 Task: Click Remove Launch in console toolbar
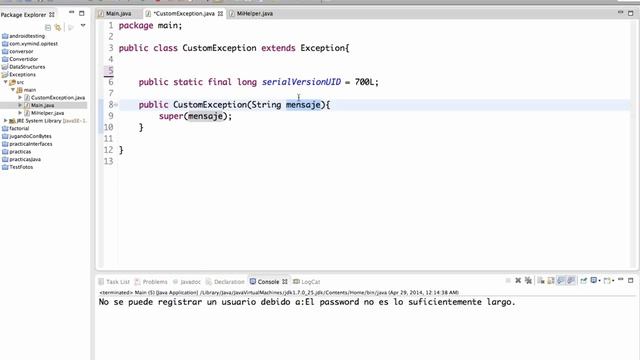(518, 280)
